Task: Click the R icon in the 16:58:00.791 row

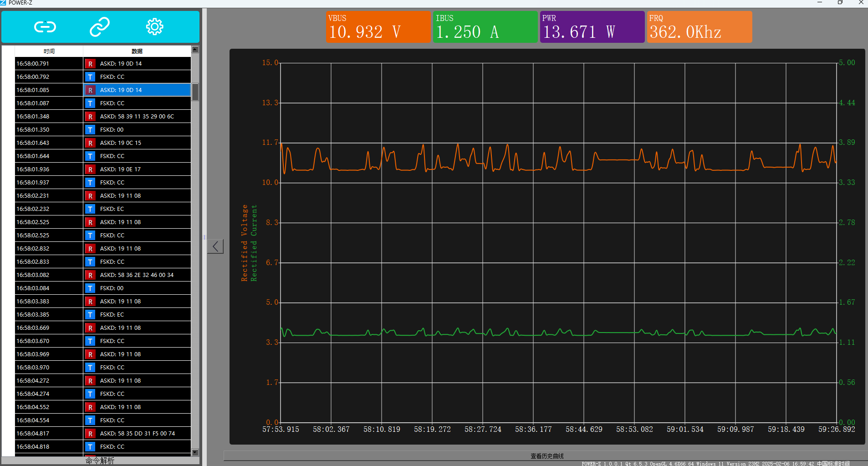Action: [90, 64]
